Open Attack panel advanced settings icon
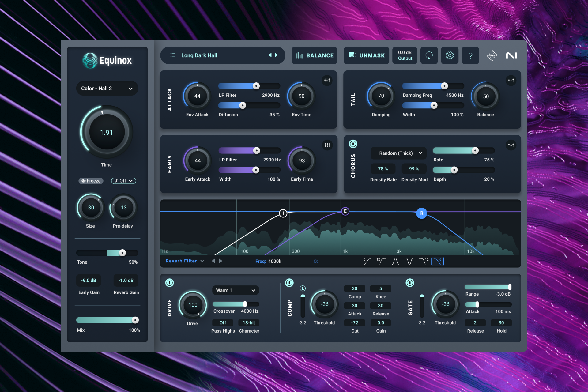 327,81
